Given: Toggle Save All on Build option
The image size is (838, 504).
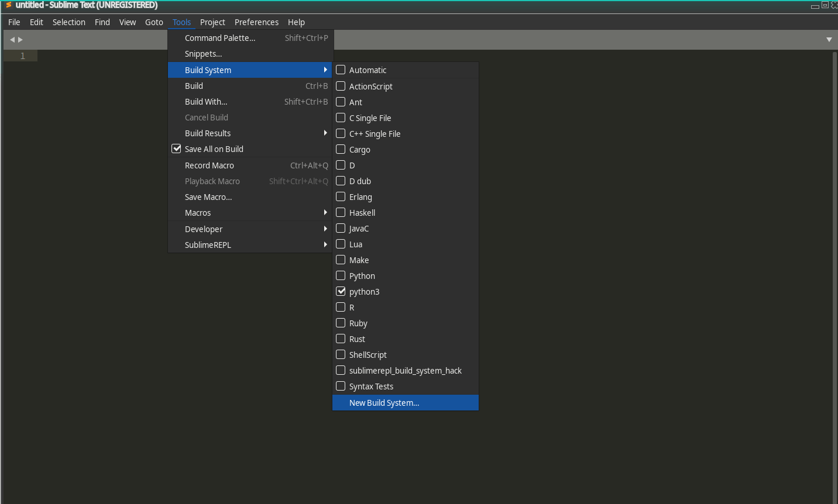Looking at the screenshot, I should pyautogui.click(x=250, y=149).
